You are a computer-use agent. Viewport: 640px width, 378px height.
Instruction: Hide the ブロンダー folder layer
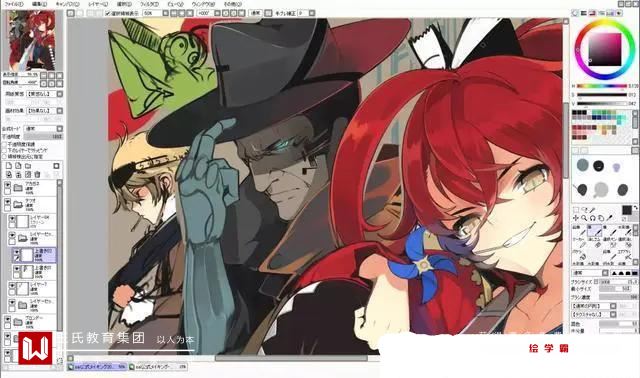(7, 320)
